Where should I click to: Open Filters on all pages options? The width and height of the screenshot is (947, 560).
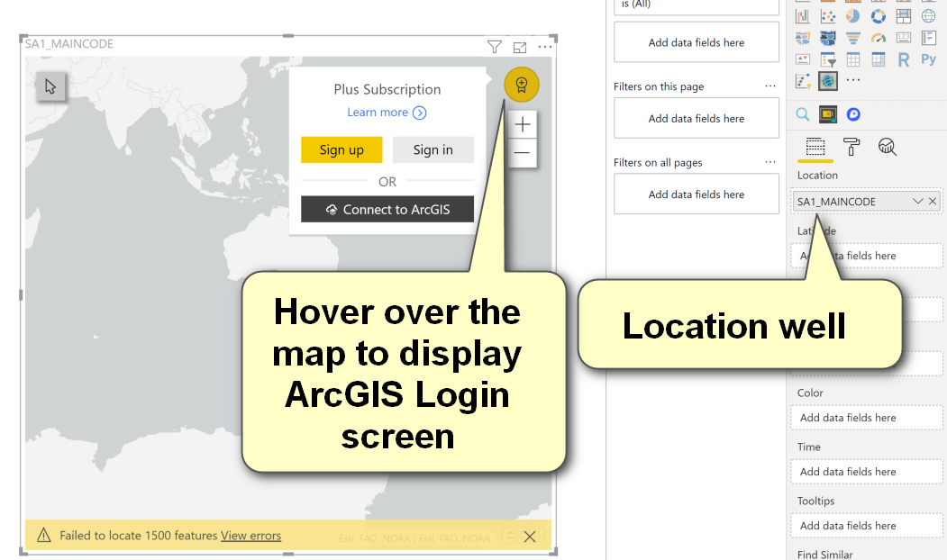point(770,162)
